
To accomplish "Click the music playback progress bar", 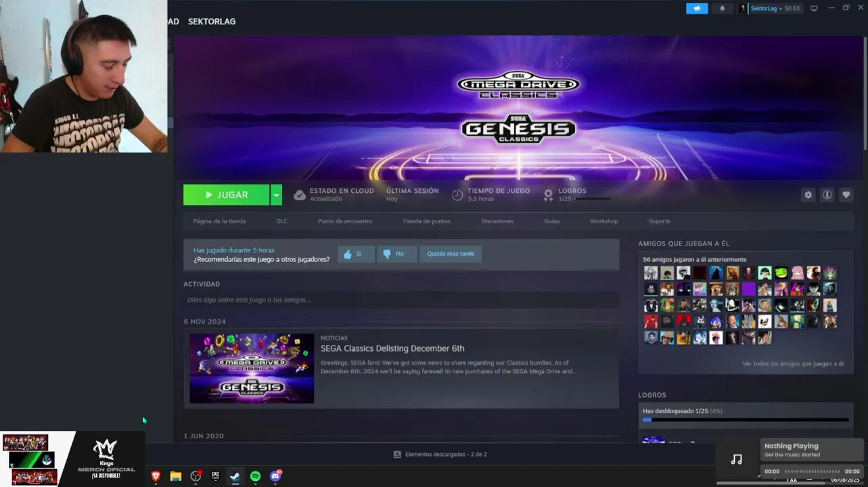I will [812, 471].
